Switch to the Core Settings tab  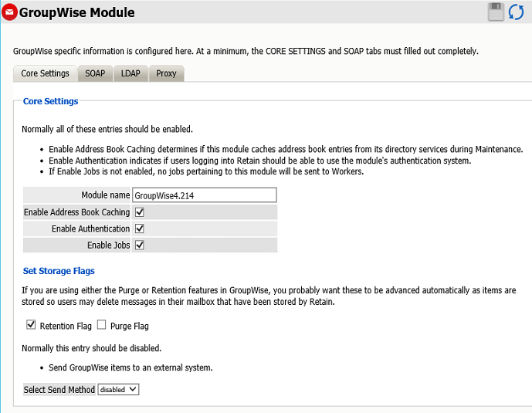[x=45, y=73]
